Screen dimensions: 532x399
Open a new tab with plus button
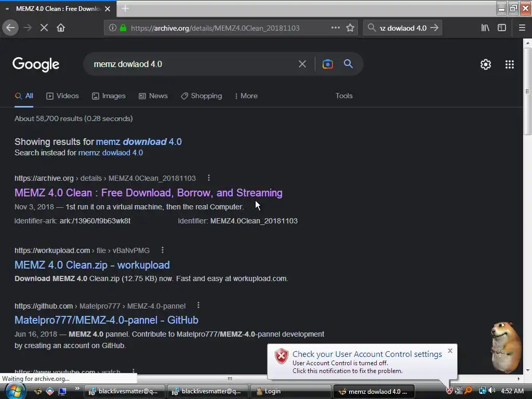(125, 8)
